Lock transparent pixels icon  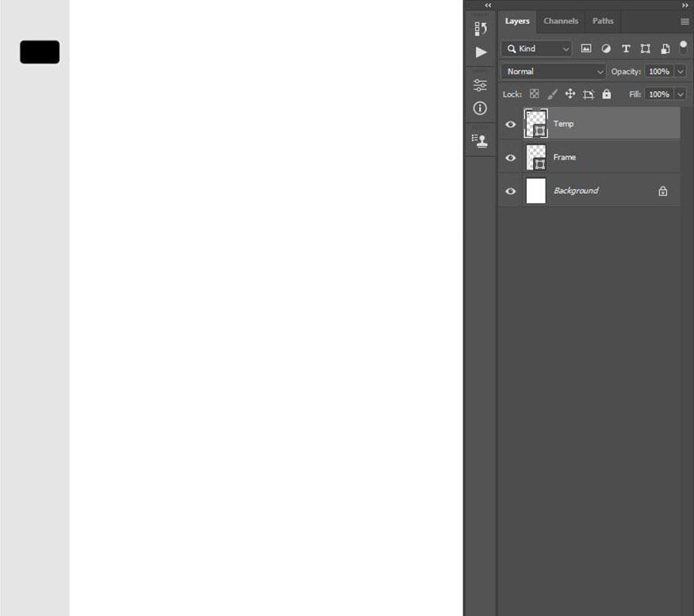[x=535, y=94]
